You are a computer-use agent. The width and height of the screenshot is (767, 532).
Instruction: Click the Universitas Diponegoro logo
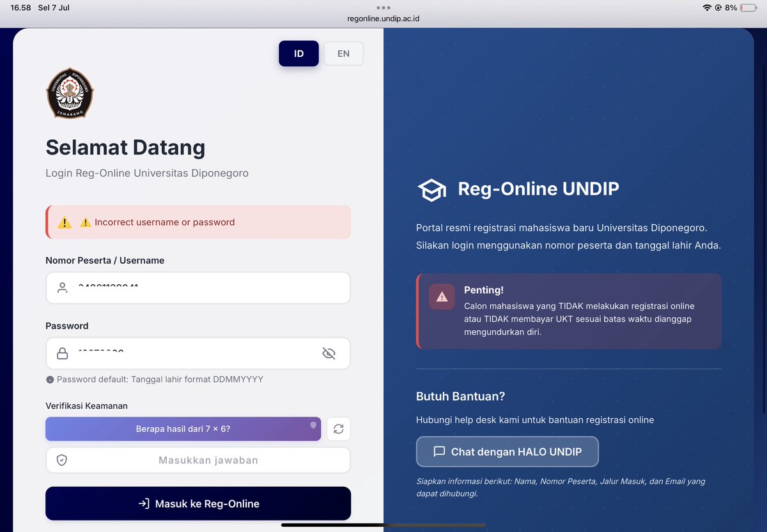point(70,93)
